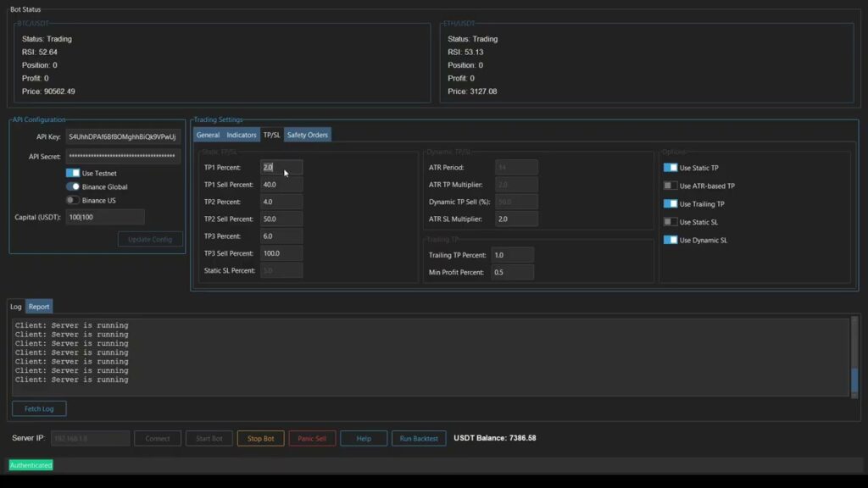The height and width of the screenshot is (488, 868).
Task: Turn off Use Trailing TP
Action: tap(669, 203)
